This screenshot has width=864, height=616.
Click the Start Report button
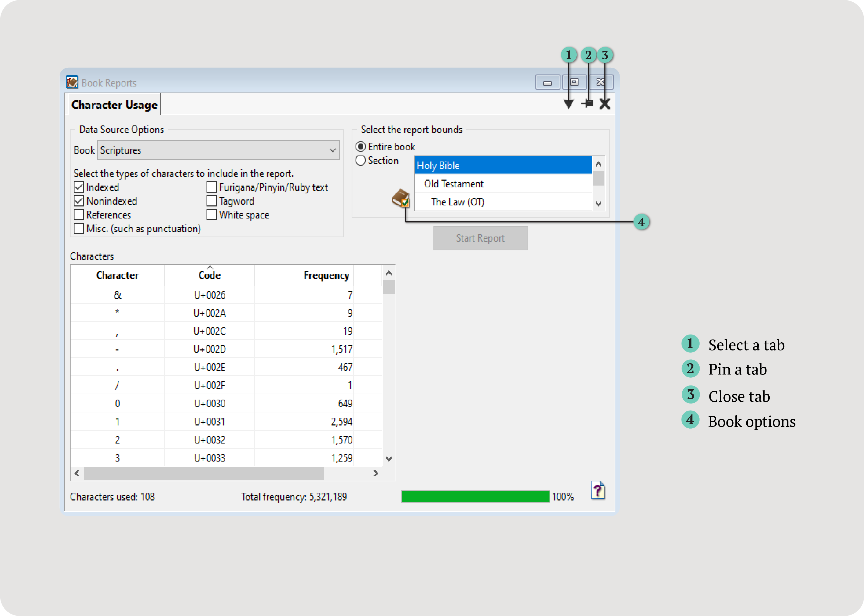[x=480, y=238]
